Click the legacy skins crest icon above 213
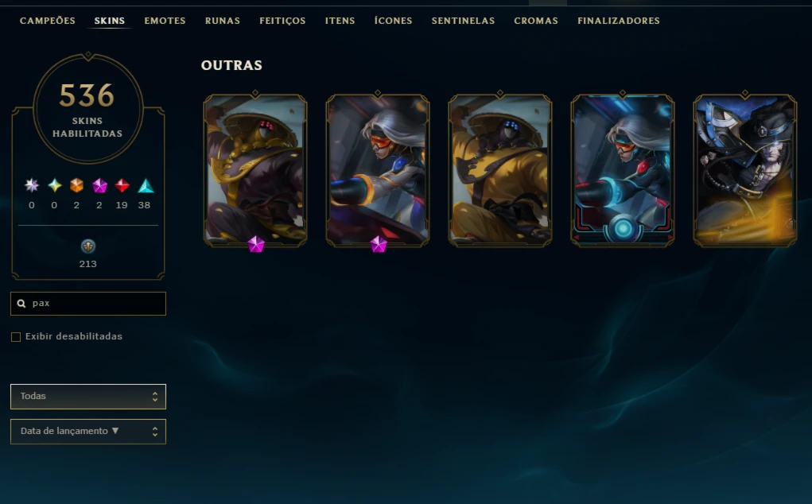 [88, 246]
